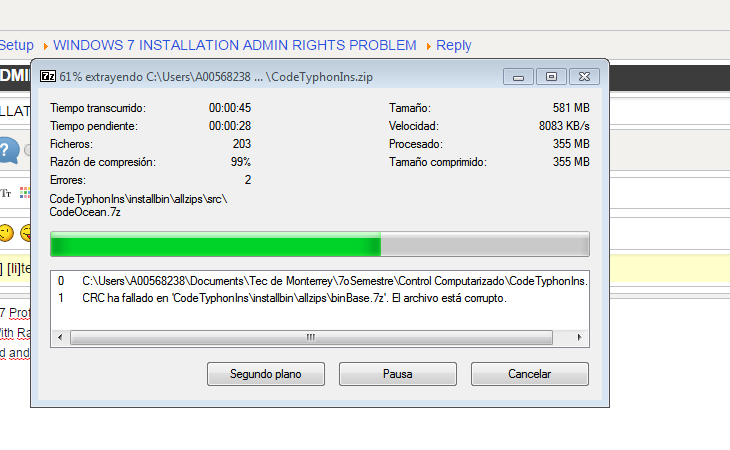Click the Ficheros value 203

pos(242,144)
